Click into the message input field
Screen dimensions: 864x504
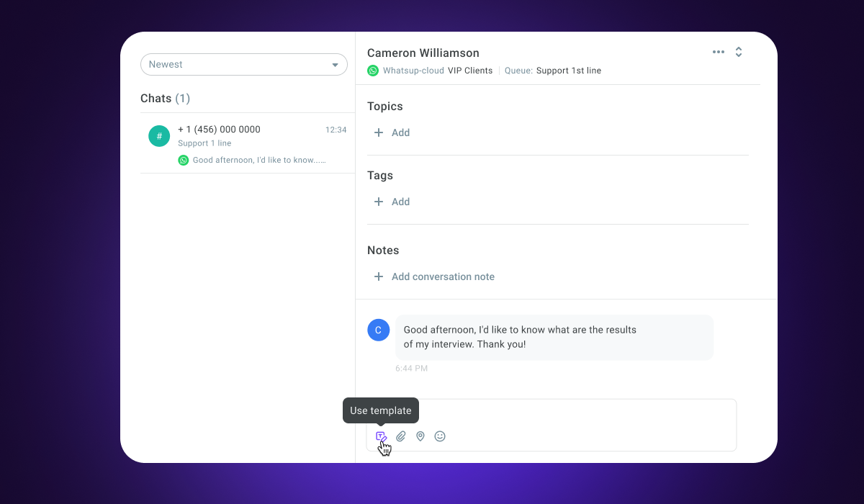point(552,415)
